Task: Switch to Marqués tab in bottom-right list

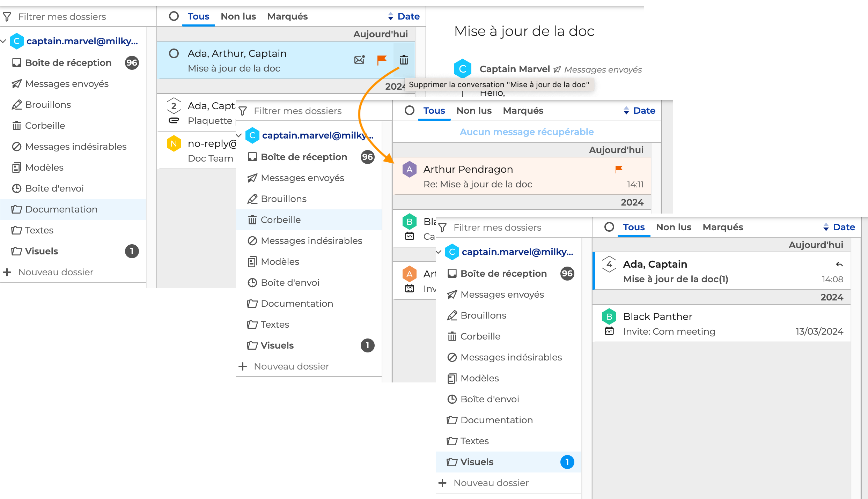Action: pos(723,227)
